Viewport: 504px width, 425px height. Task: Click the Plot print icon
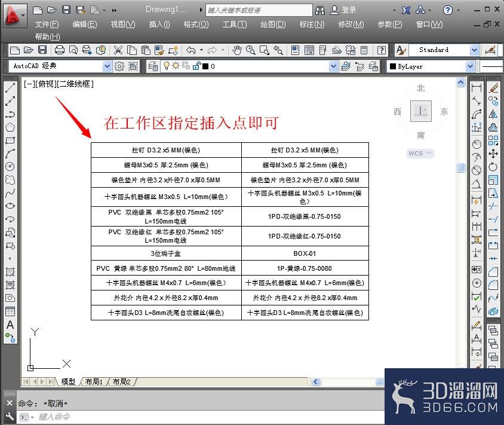pyautogui.click(x=60, y=50)
